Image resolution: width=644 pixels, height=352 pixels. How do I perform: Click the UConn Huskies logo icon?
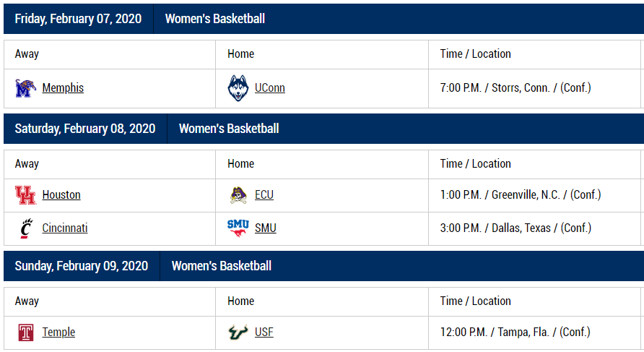coord(238,88)
